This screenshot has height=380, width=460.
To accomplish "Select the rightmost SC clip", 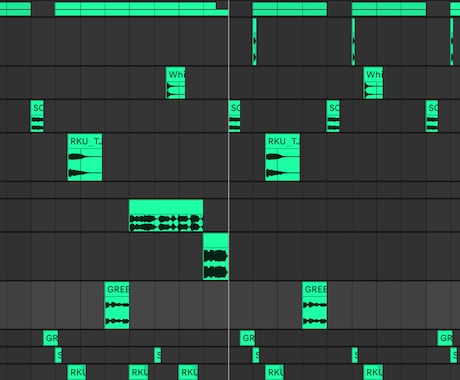I will (432, 116).
